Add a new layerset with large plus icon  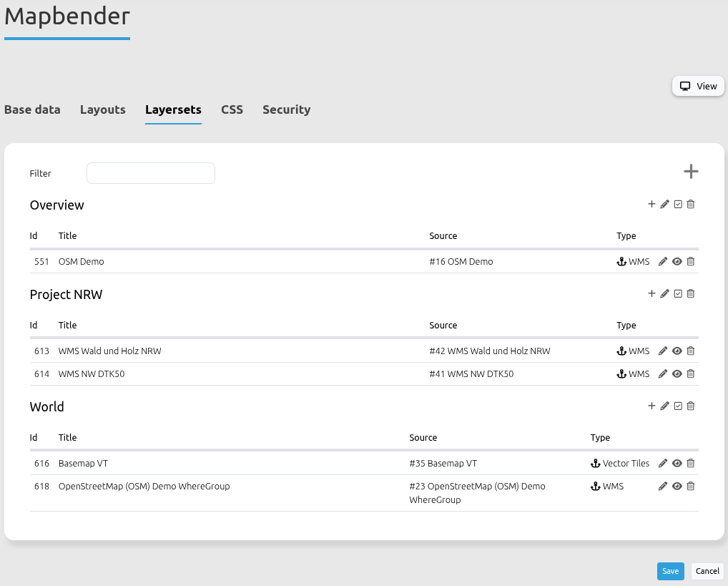(x=690, y=172)
